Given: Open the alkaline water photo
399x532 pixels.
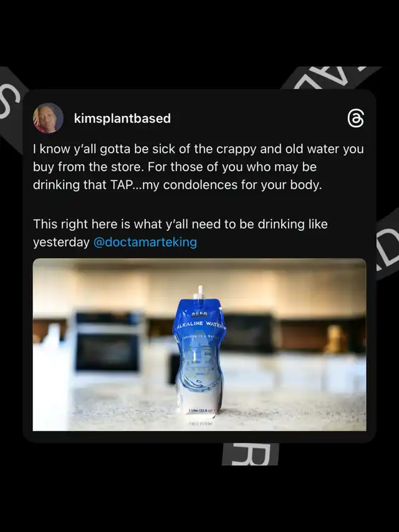Looking at the screenshot, I should click(x=199, y=345).
